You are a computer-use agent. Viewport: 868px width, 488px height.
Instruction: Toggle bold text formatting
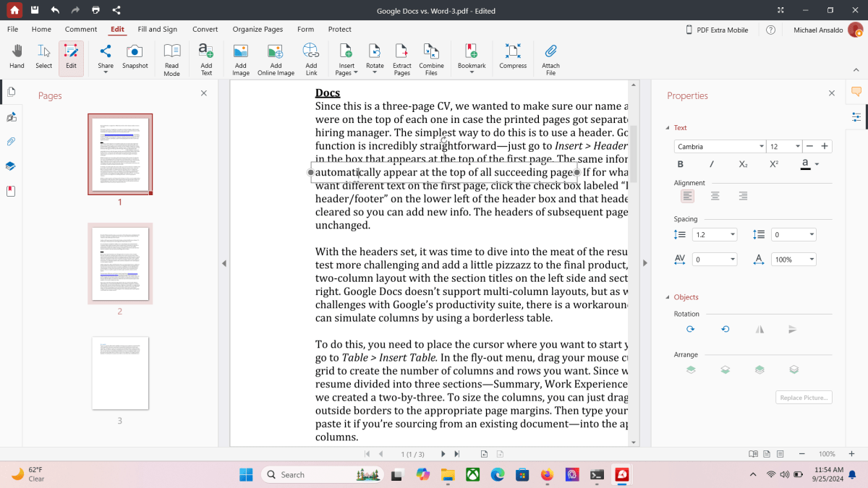point(681,164)
